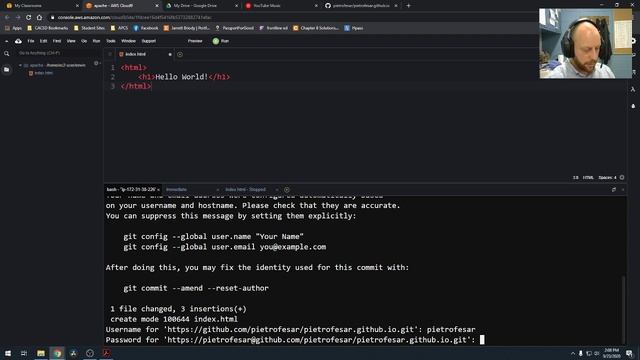
Task: Open the CACSD Bookmarks folder
Action: 48,28
